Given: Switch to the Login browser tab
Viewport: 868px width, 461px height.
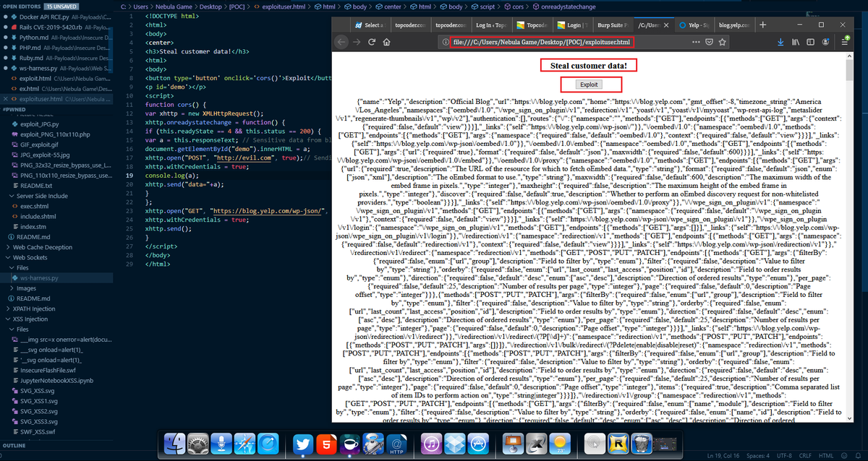Looking at the screenshot, I should [x=571, y=25].
